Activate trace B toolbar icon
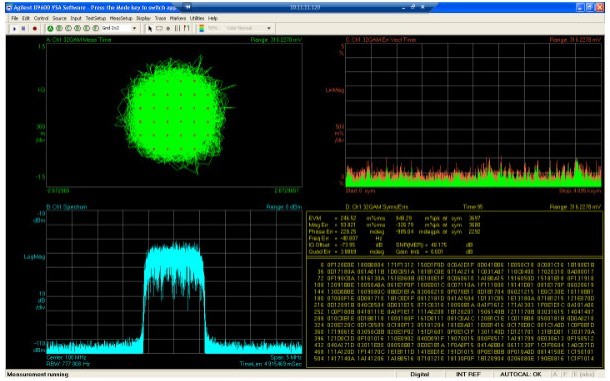Screen dimensions: 610x381 pos(59,28)
